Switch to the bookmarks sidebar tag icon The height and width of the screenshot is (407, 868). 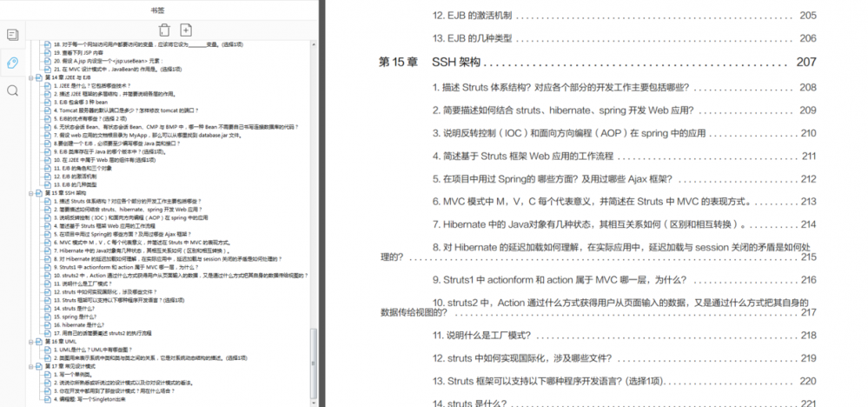tap(12, 63)
